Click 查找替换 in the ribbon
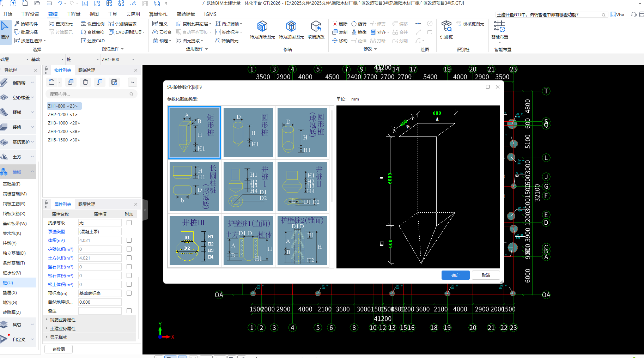Image resolution: width=644 pixels, height=358 pixels. coord(93,32)
